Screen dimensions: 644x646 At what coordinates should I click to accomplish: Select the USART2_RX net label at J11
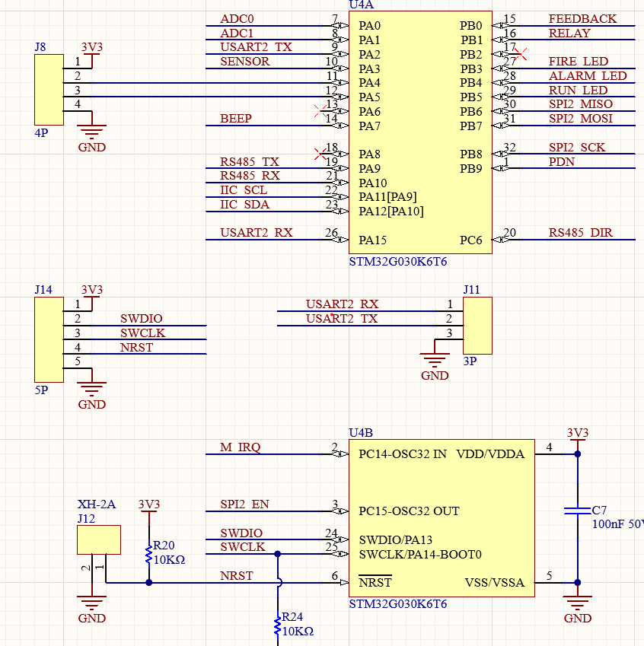click(343, 304)
